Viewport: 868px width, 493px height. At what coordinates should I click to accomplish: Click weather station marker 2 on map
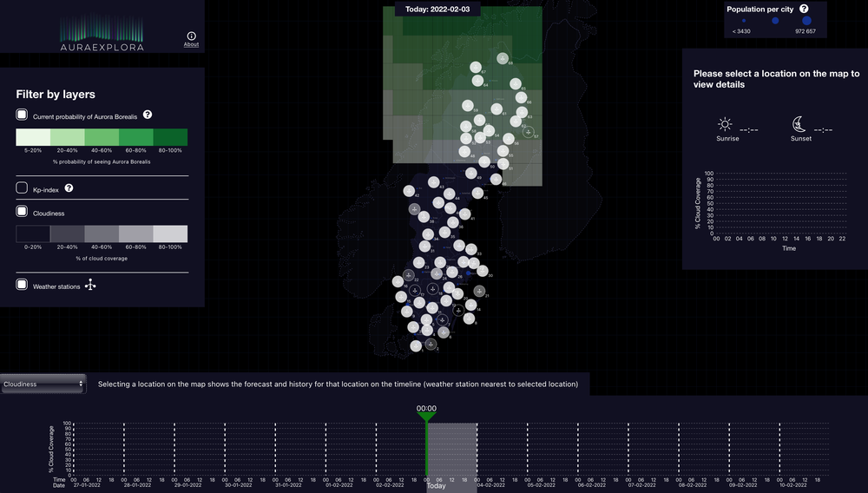(x=431, y=345)
